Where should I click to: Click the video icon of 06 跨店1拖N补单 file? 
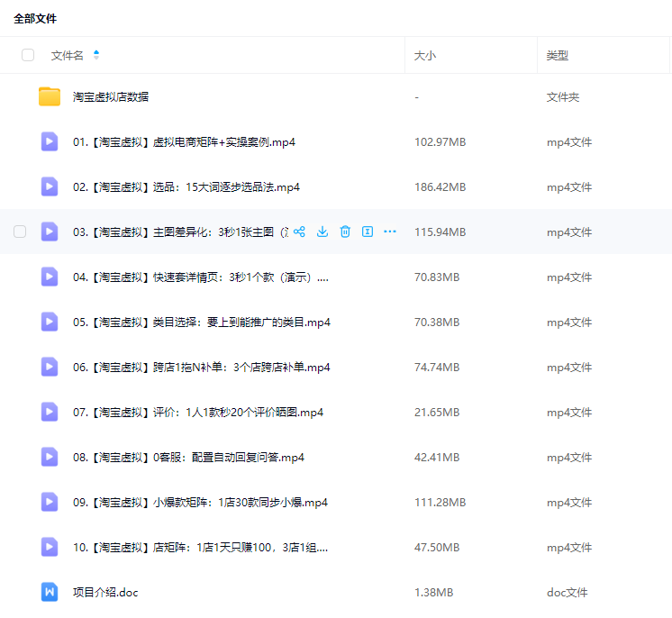pos(50,367)
